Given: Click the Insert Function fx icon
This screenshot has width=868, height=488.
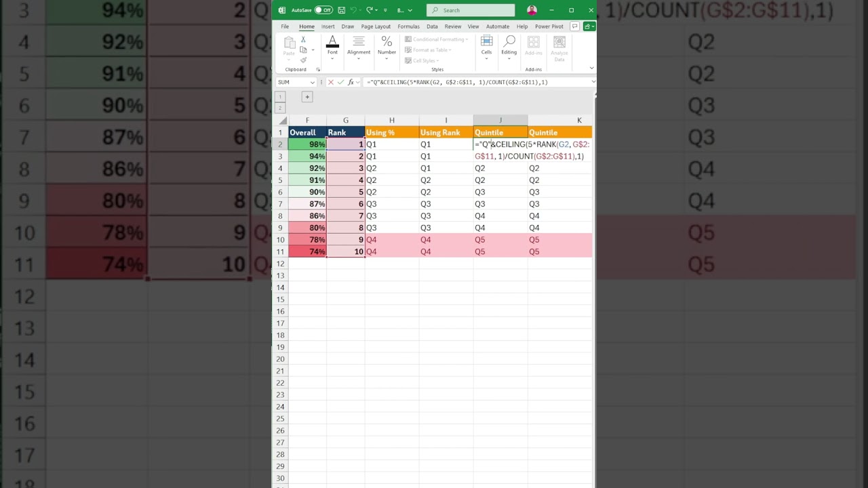Looking at the screenshot, I should coord(351,82).
